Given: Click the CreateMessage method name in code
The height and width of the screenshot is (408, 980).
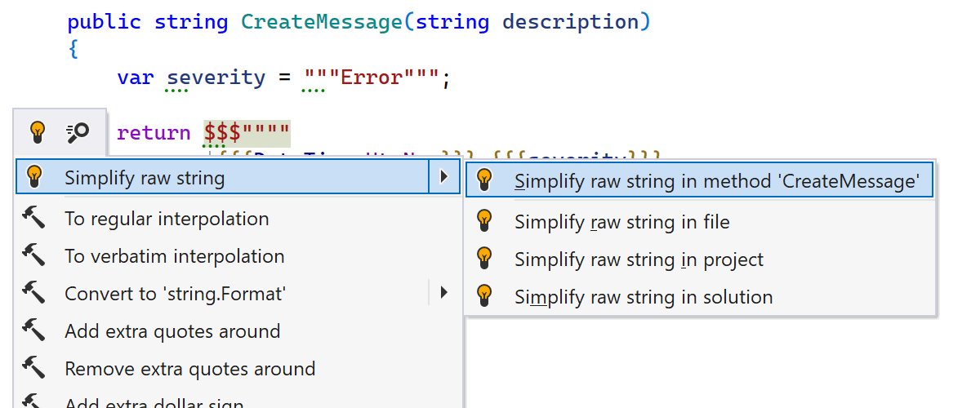Looking at the screenshot, I should point(321,22).
